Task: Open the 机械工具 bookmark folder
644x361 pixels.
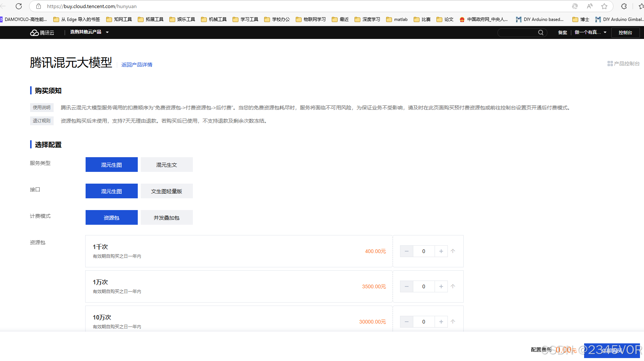Action: tap(214, 19)
